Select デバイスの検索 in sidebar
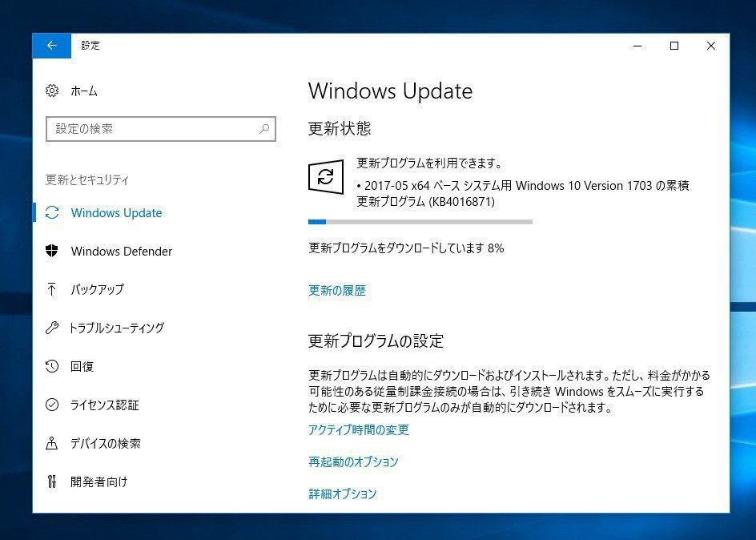Viewport: 756px width, 540px height. [x=106, y=444]
